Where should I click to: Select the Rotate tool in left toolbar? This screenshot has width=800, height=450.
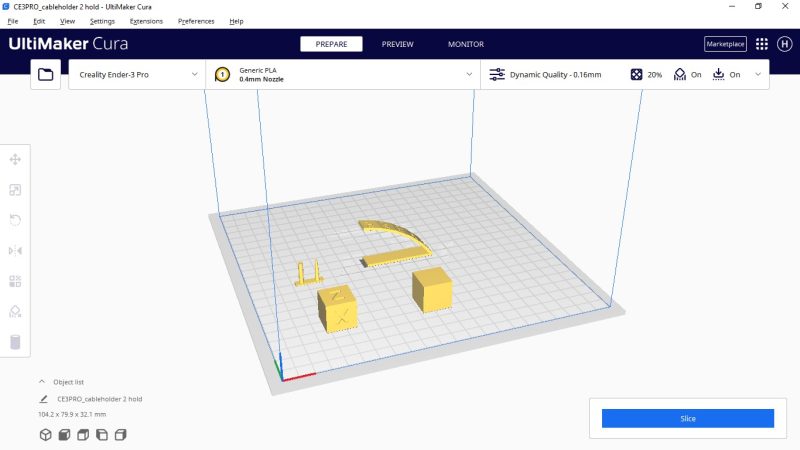click(15, 220)
